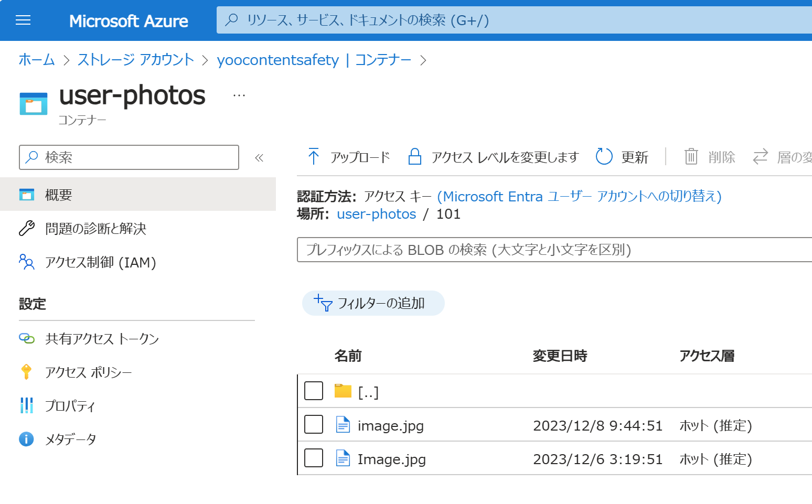Open the [..] parent folder
812x504 pixels.
click(368, 392)
